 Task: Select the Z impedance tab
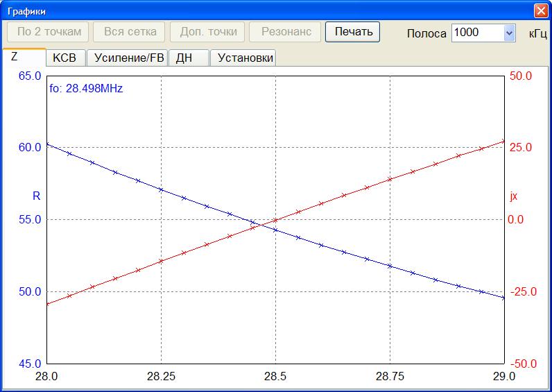(x=15, y=58)
